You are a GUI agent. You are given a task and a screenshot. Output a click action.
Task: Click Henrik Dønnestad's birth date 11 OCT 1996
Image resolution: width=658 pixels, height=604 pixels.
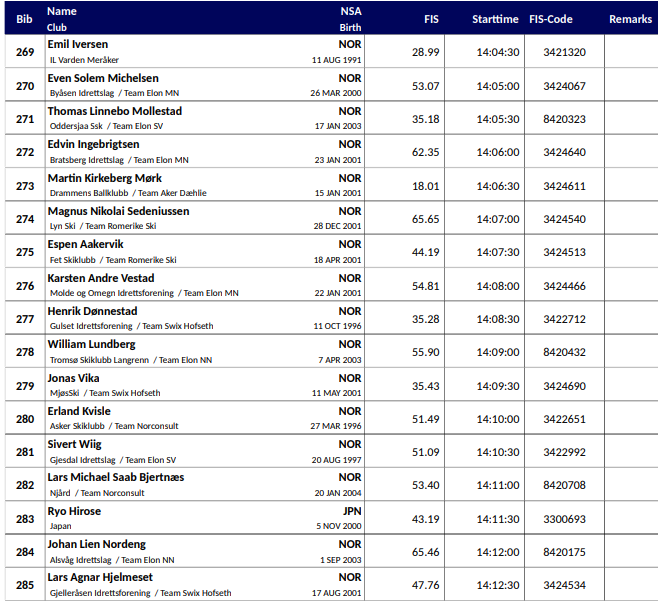coord(336,326)
